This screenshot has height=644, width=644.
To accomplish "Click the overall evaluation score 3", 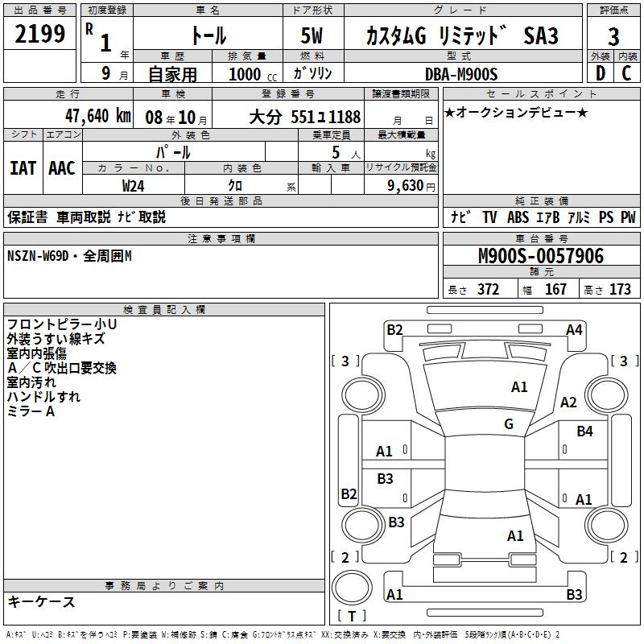I will click(x=613, y=37).
